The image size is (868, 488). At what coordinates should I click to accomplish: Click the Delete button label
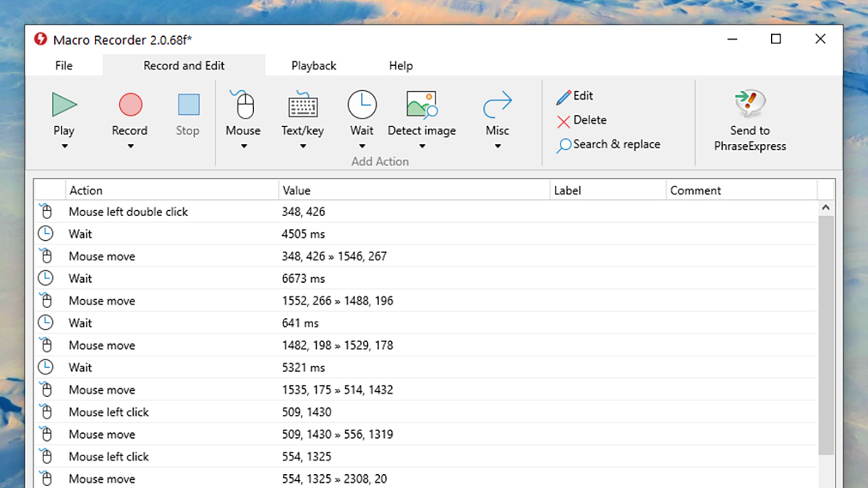pyautogui.click(x=590, y=121)
